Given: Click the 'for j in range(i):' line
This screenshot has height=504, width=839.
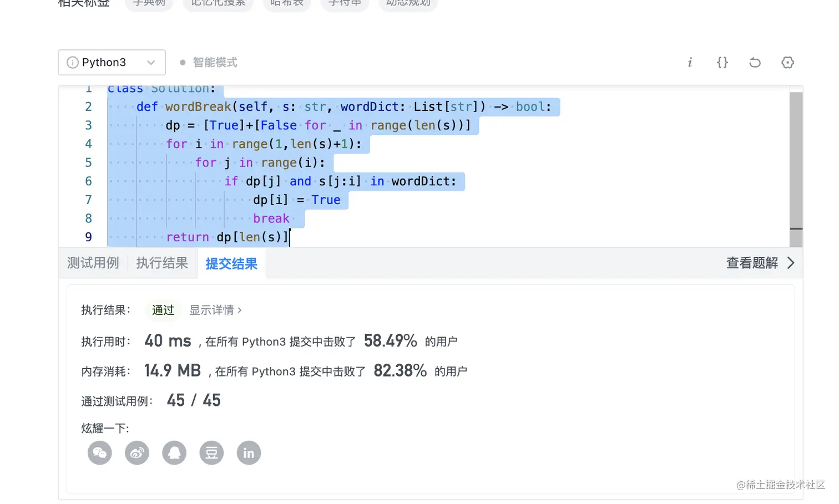Looking at the screenshot, I should 260,162.
